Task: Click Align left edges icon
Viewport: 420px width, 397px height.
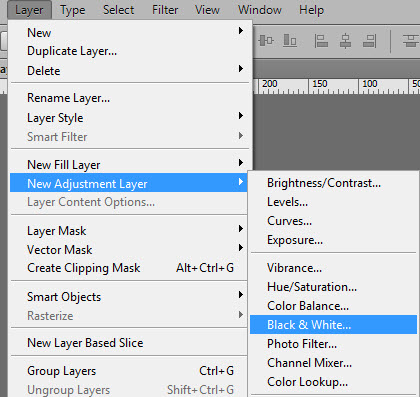Action: point(321,41)
